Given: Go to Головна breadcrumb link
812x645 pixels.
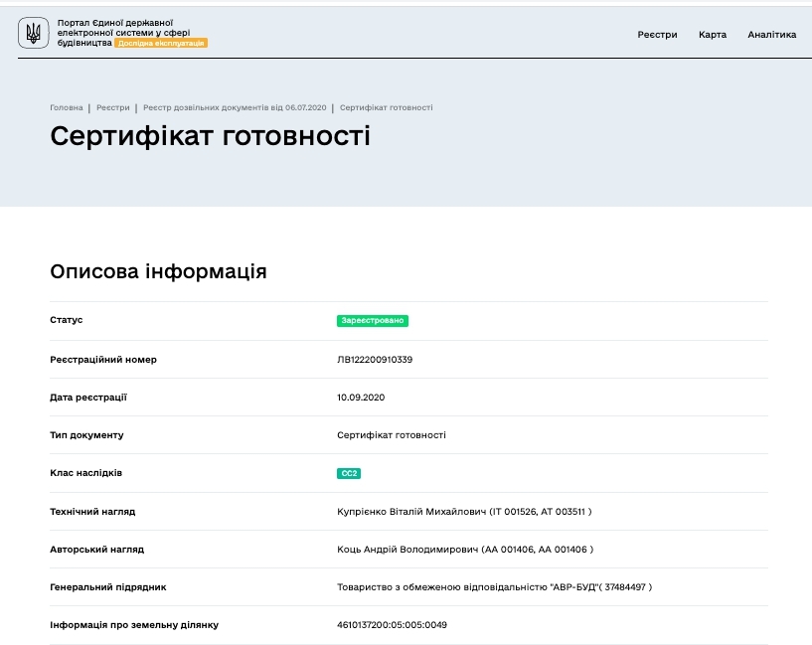Looking at the screenshot, I should pos(67,107).
